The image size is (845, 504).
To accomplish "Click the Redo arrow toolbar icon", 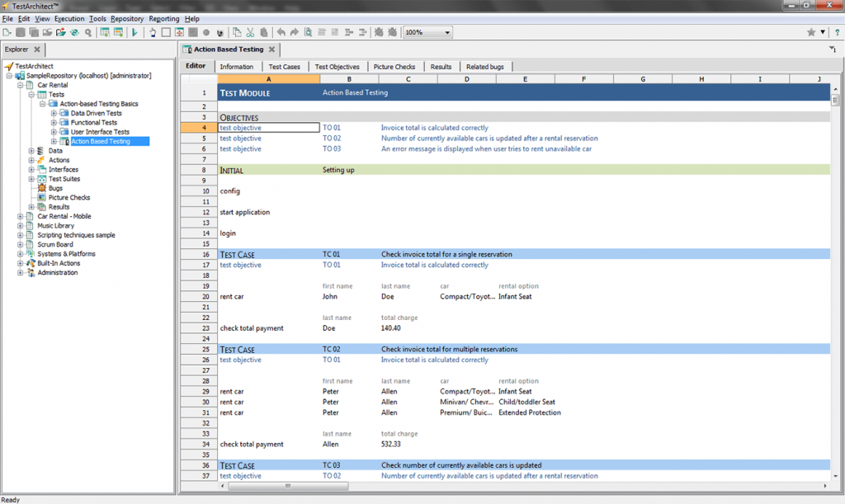I will (x=295, y=32).
